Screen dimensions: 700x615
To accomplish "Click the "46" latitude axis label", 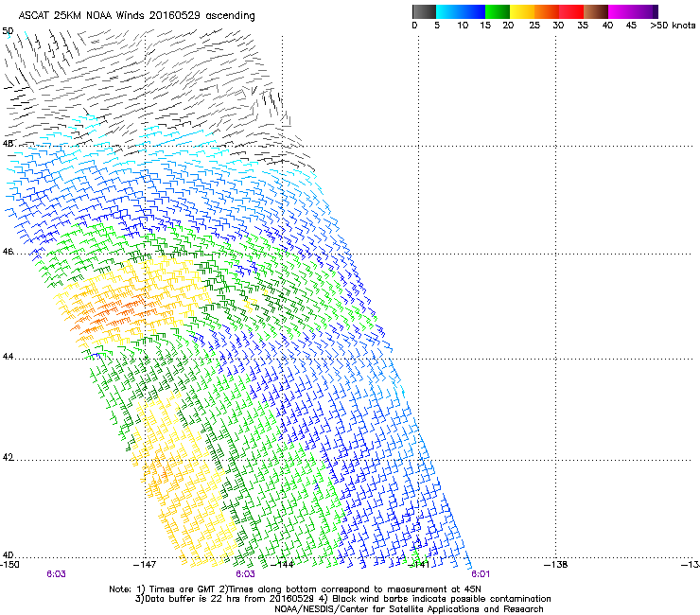I will pyautogui.click(x=8, y=252).
